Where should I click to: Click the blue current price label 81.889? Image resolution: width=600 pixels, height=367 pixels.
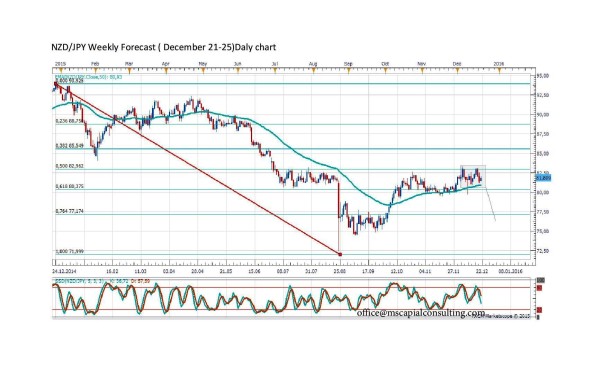(x=543, y=178)
